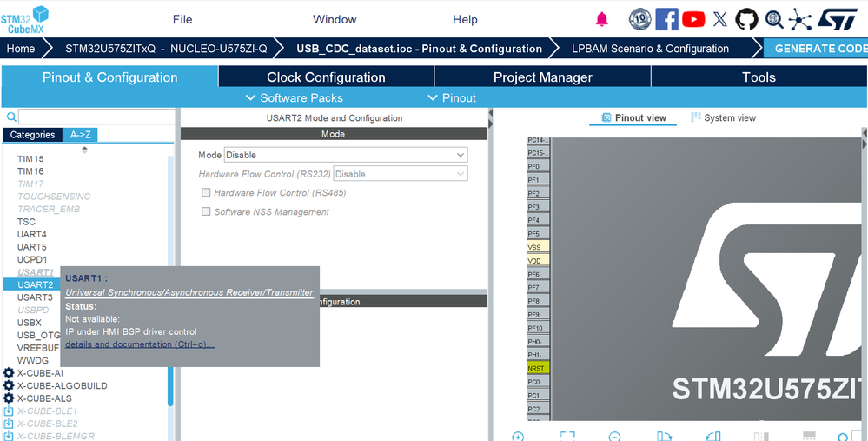Screen dimensions: 868x441
Task: Click the peripheral search input field
Action: coord(96,117)
